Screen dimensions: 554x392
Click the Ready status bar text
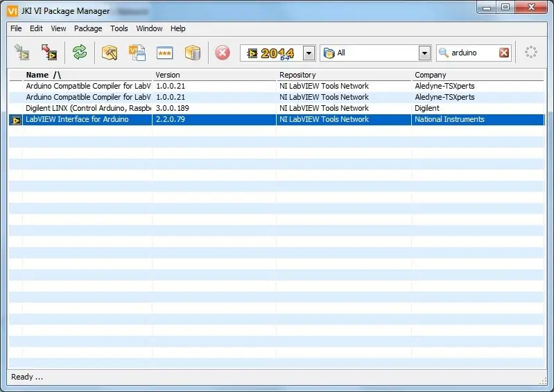coord(27,377)
